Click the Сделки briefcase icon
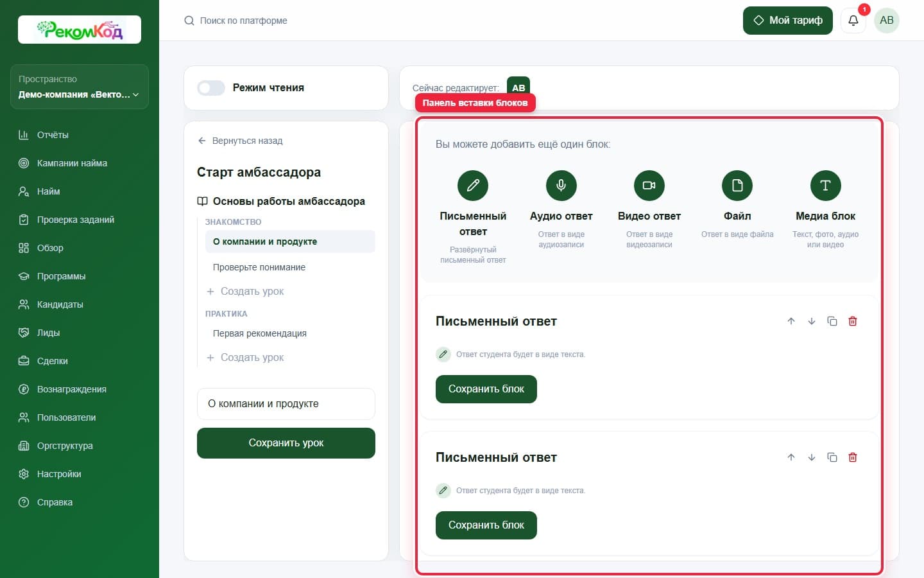The width and height of the screenshot is (924, 578). pyautogui.click(x=24, y=361)
